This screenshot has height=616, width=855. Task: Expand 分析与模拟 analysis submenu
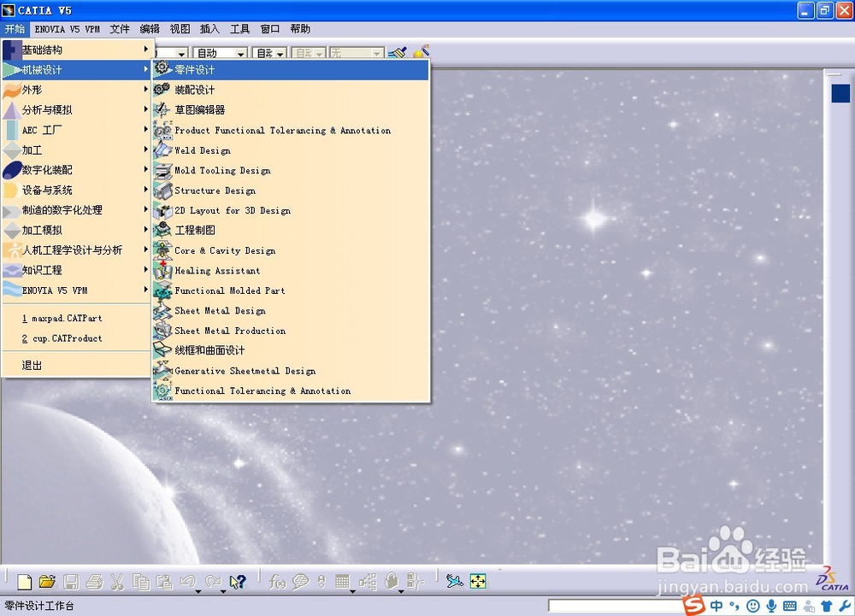tap(76, 110)
